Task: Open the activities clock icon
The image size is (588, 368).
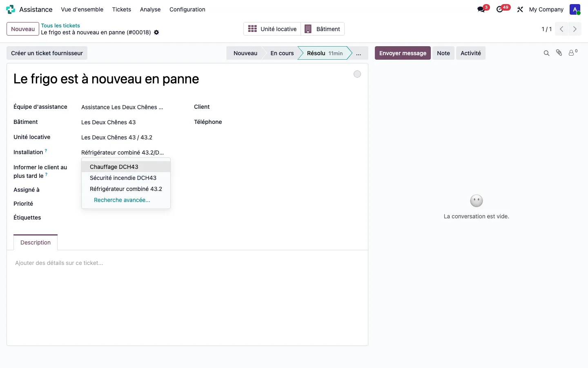Action: (x=500, y=9)
